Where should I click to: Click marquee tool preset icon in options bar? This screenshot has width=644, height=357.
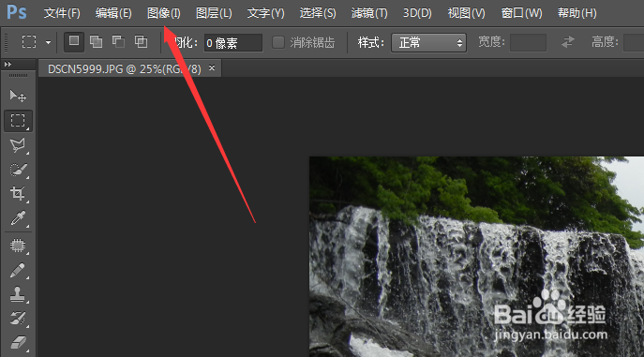[x=29, y=42]
